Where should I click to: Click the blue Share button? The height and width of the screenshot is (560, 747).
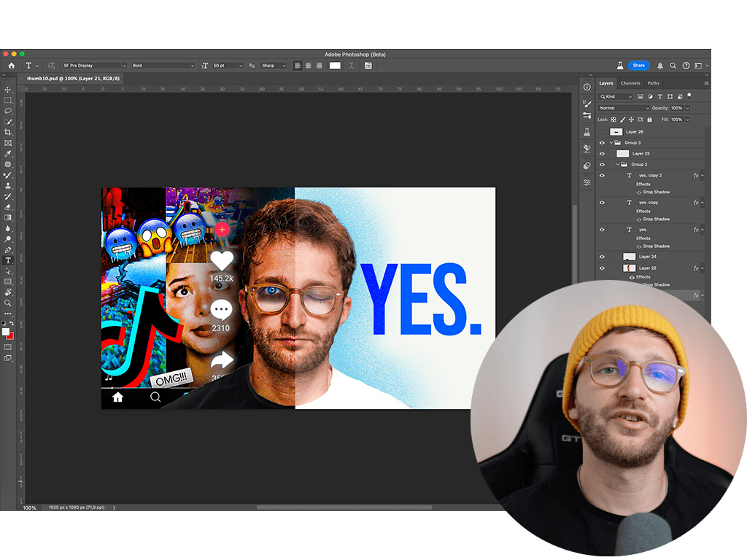pyautogui.click(x=638, y=66)
